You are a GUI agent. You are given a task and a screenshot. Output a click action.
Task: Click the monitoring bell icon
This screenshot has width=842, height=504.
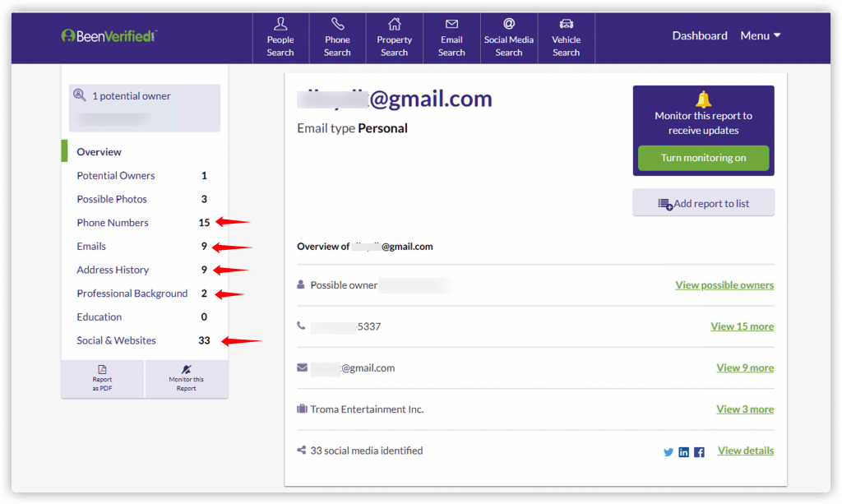coord(704,99)
